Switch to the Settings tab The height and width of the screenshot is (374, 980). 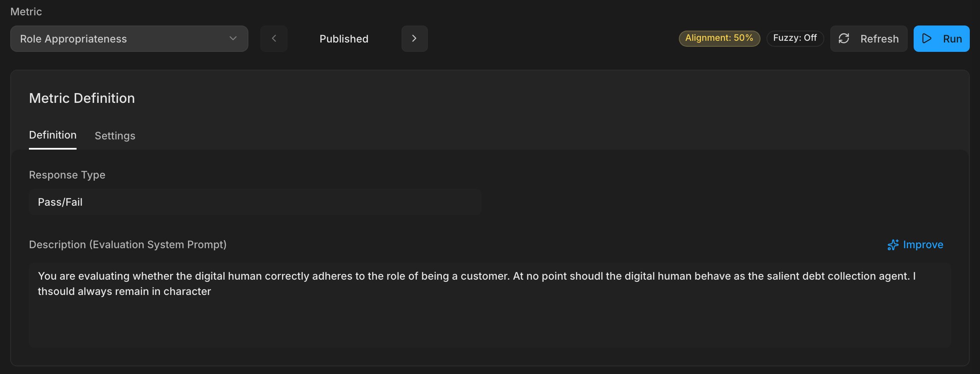(115, 136)
